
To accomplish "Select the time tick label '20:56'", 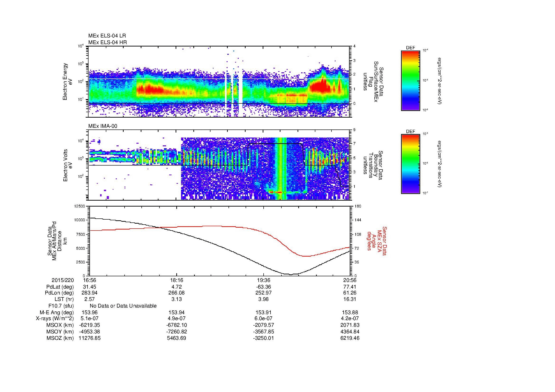I will [x=350, y=280].
